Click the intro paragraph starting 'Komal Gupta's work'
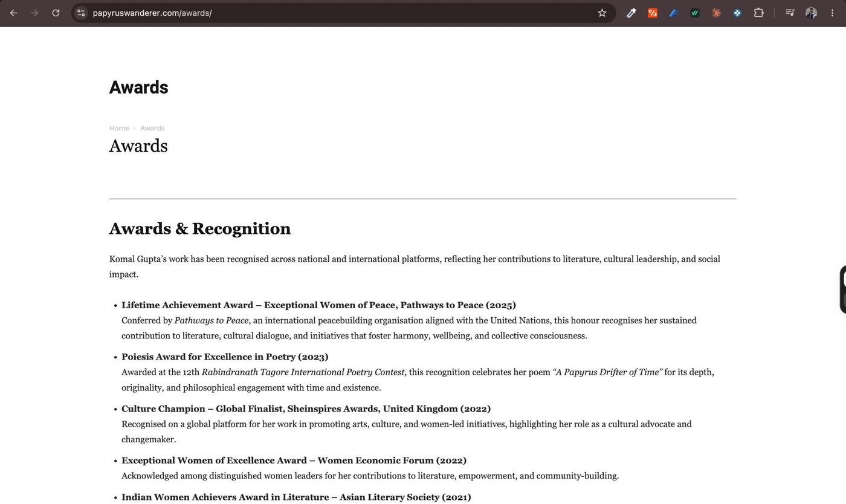Viewport: 846px width, 504px height. [x=415, y=267]
